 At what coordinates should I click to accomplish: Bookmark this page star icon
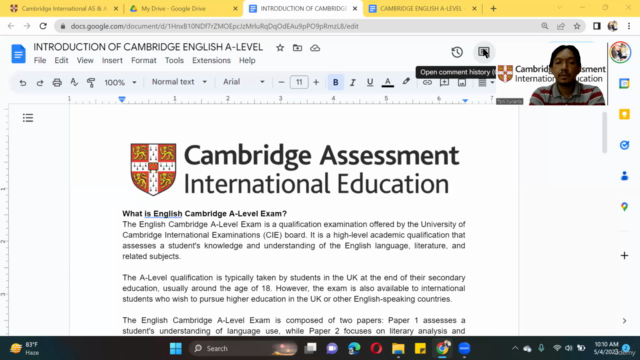point(577,26)
